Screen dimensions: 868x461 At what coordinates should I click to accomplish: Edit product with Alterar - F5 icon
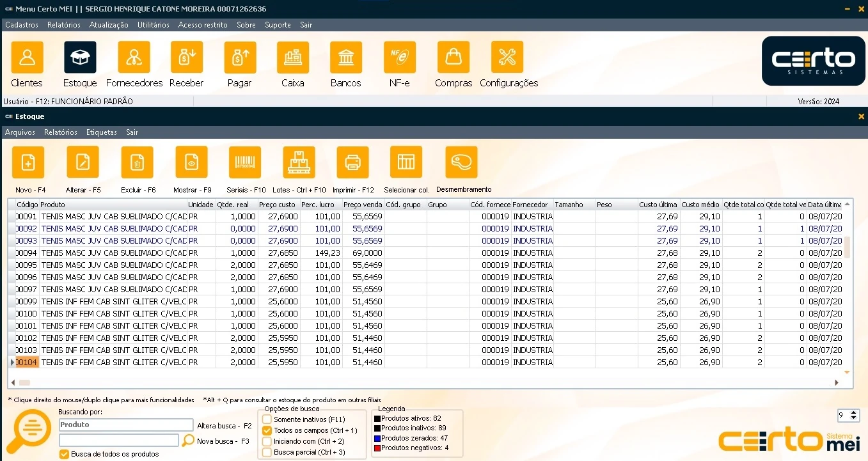(x=83, y=162)
